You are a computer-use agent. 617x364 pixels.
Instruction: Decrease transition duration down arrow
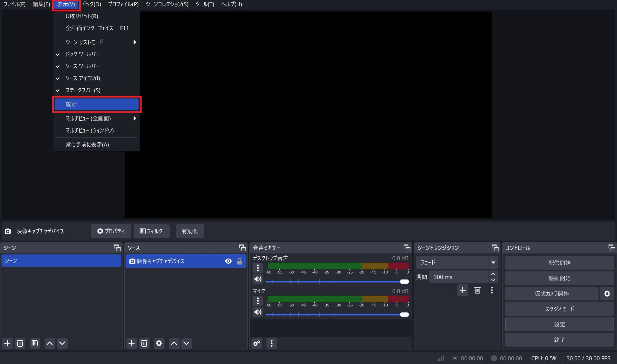pyautogui.click(x=493, y=280)
